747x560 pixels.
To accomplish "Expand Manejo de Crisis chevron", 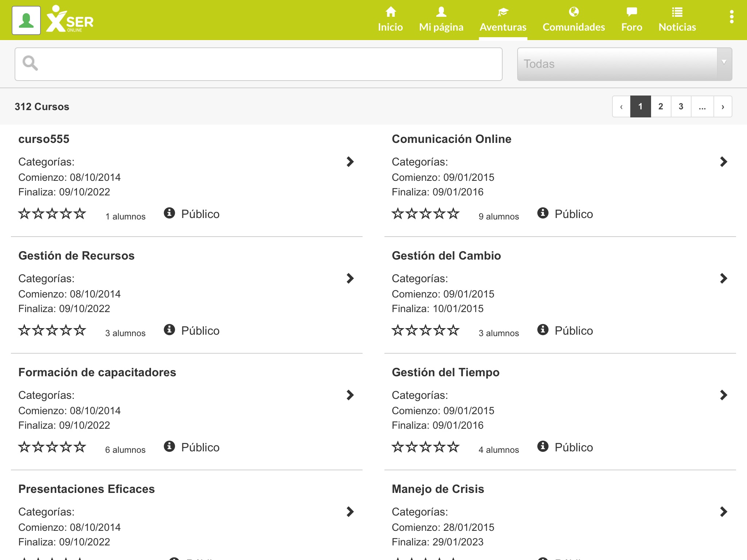I will (724, 512).
